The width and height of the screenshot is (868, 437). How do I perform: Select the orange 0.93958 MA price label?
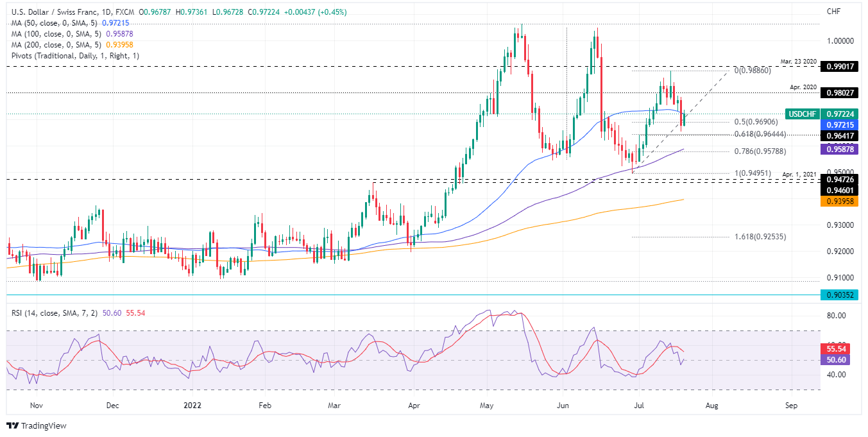842,201
